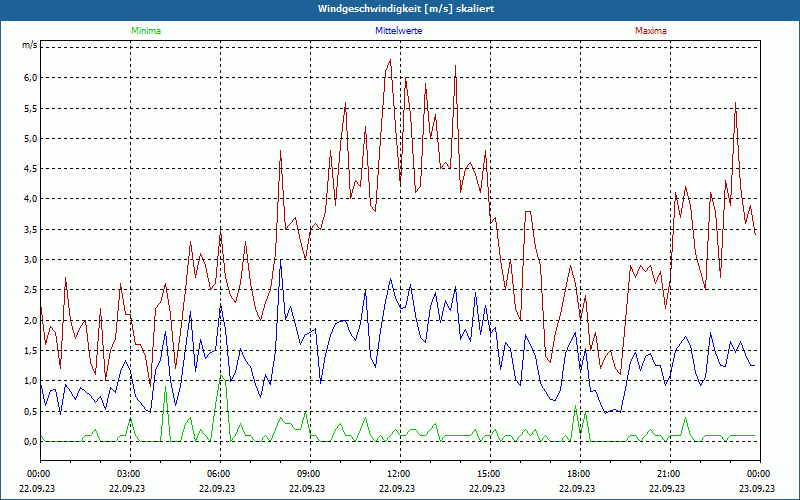Click the 06:00 time axis label
The image size is (800, 500).
220,474
